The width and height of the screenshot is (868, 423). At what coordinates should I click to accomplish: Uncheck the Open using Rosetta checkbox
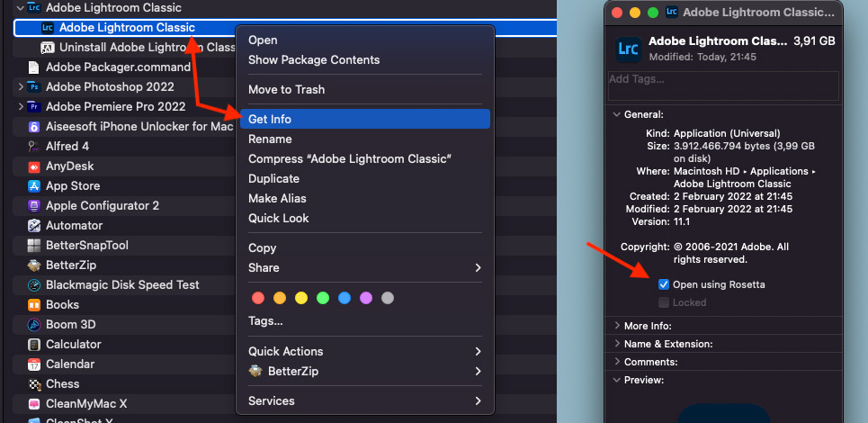[664, 284]
